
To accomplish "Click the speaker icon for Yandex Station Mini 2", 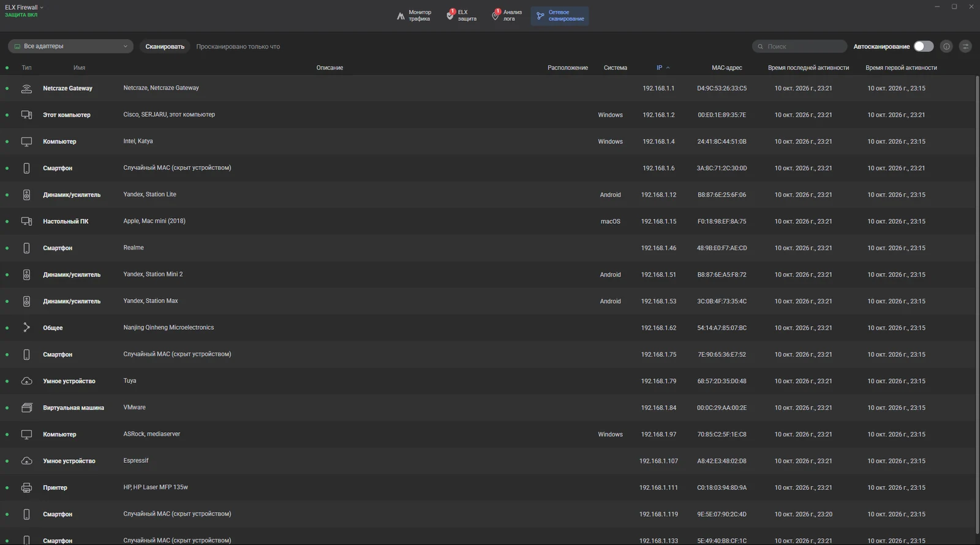I will coord(26,275).
